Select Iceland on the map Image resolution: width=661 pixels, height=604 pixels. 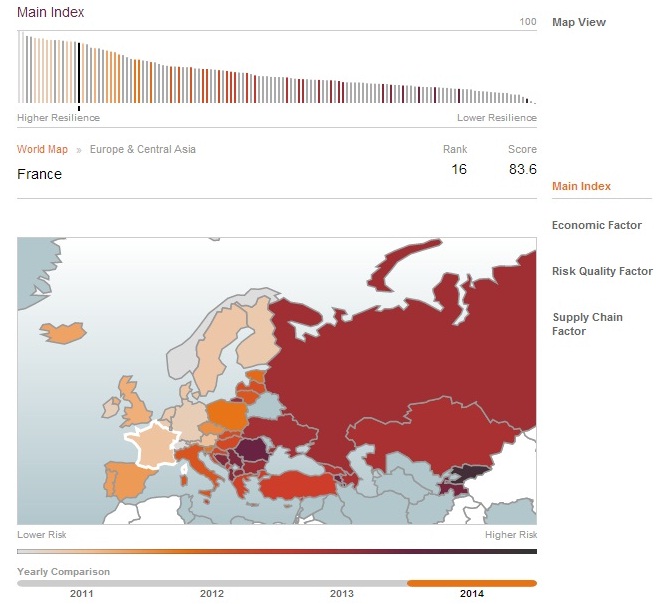pos(62,333)
